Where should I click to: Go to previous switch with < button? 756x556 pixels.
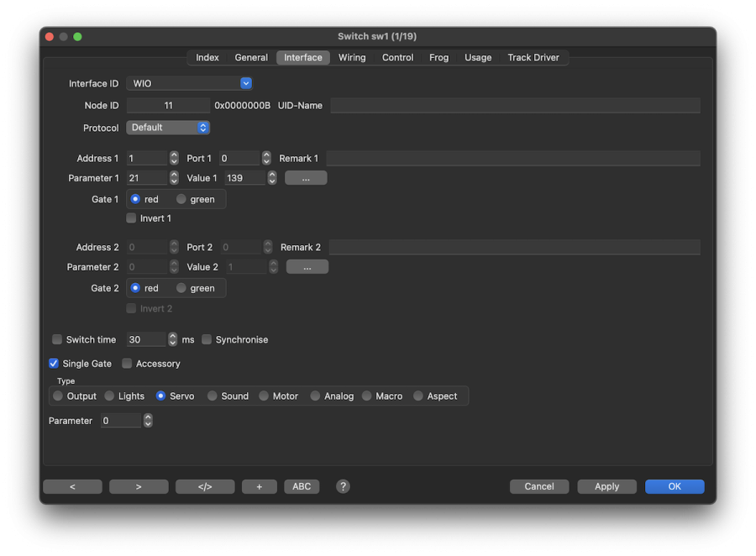[x=72, y=486]
